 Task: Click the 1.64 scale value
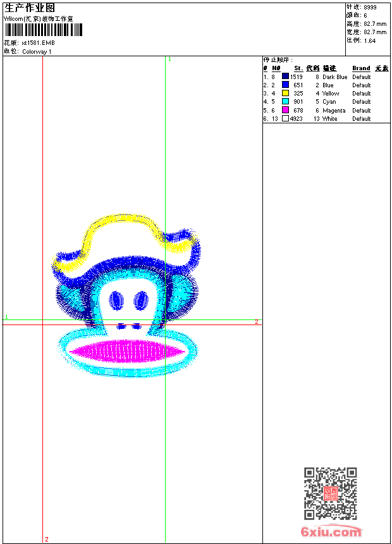[x=370, y=40]
